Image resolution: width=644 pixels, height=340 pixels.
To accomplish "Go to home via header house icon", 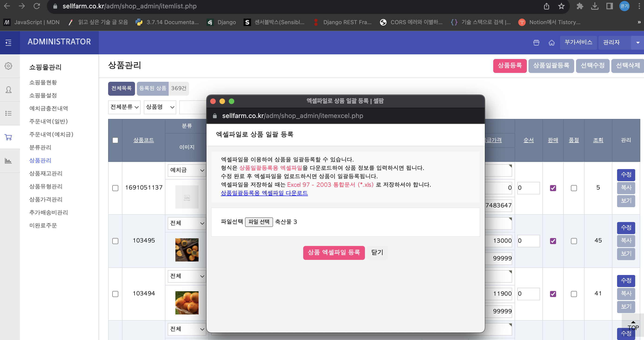I will tap(551, 42).
